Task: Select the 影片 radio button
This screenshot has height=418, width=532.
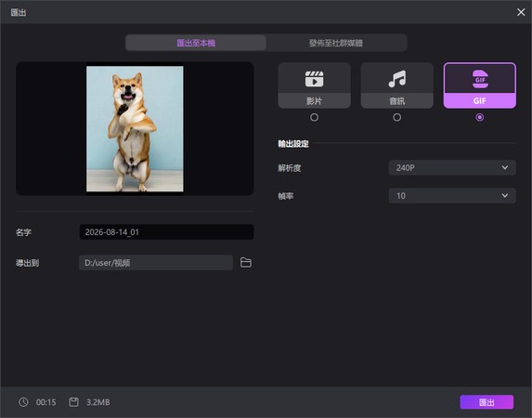Action: click(314, 117)
